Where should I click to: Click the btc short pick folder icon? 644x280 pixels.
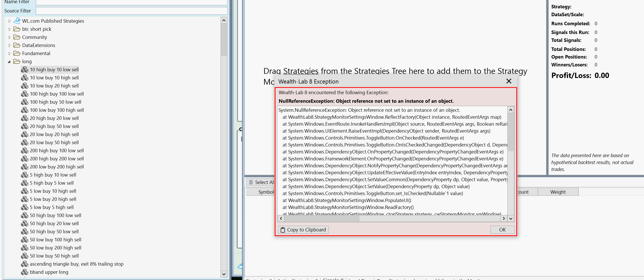(17, 29)
